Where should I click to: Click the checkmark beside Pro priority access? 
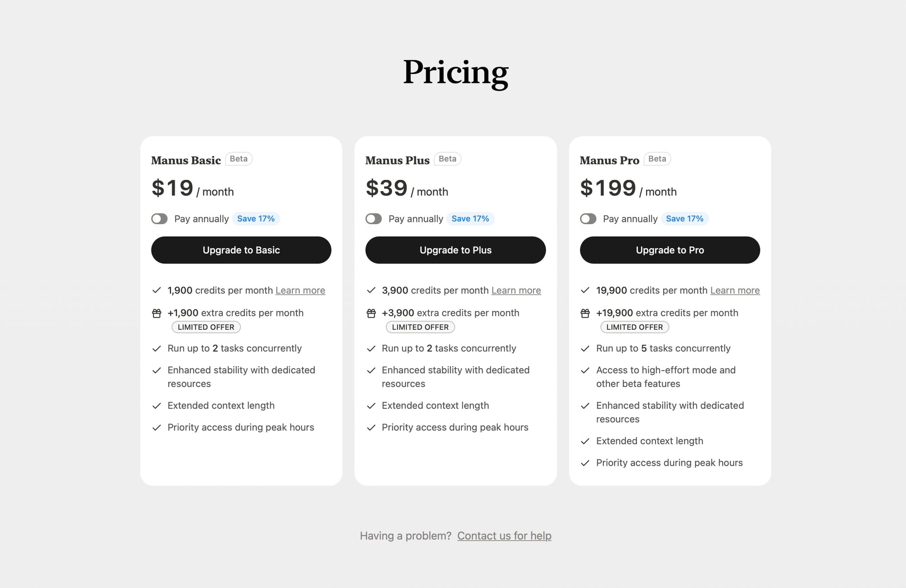585,463
